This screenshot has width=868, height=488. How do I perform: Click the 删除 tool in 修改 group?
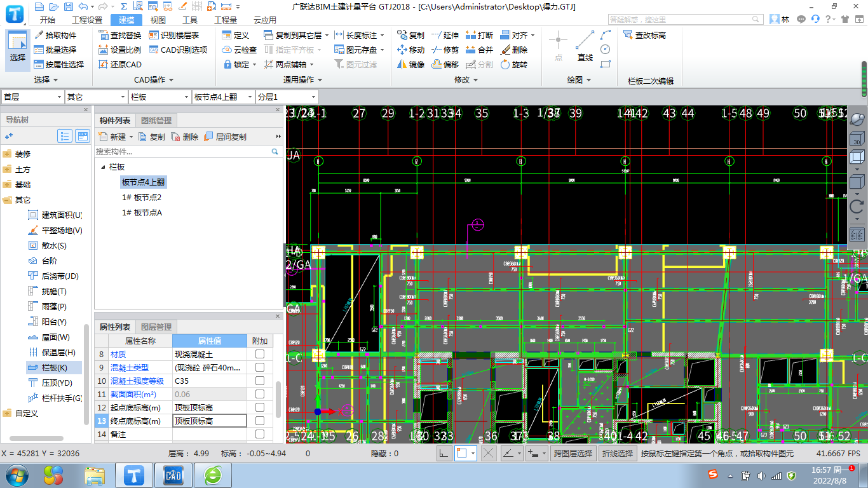pyautogui.click(x=513, y=50)
